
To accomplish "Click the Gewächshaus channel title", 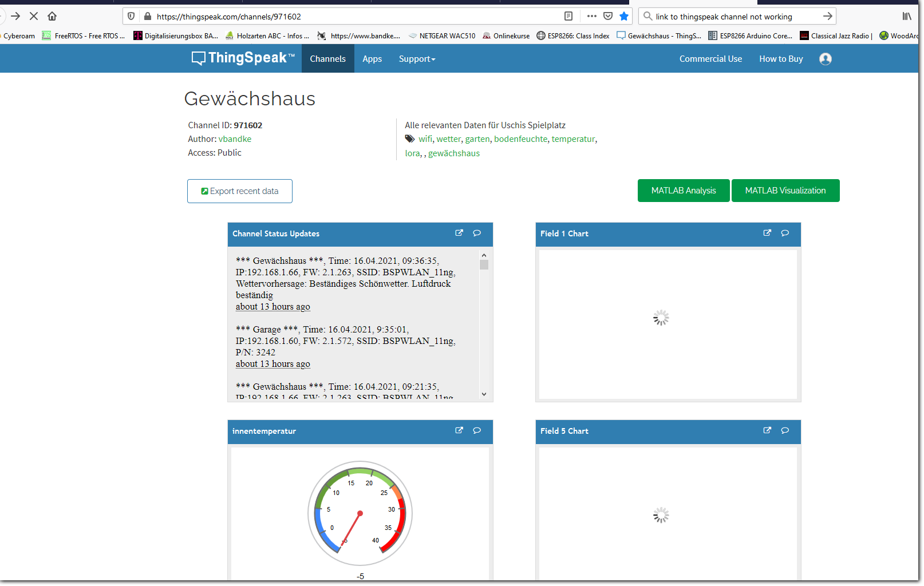I will (250, 98).
